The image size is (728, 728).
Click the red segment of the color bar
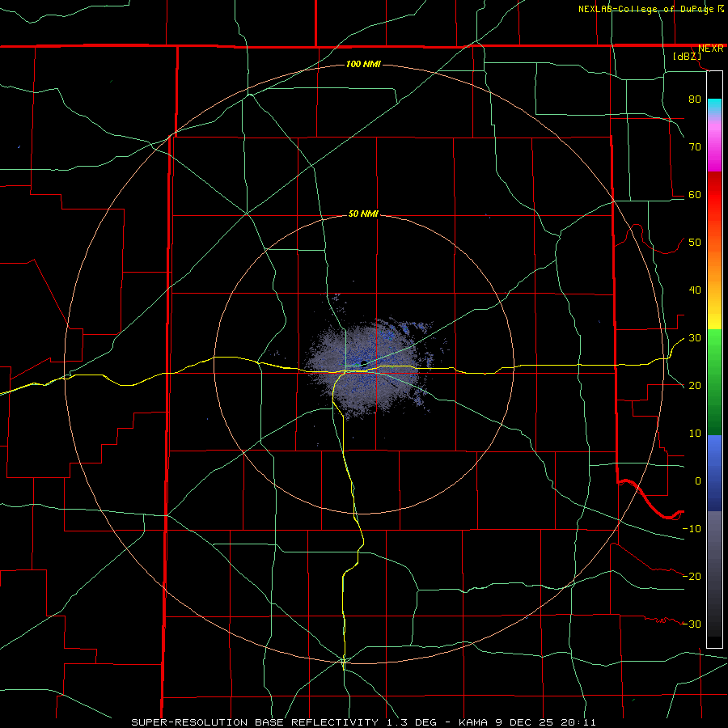714,195
